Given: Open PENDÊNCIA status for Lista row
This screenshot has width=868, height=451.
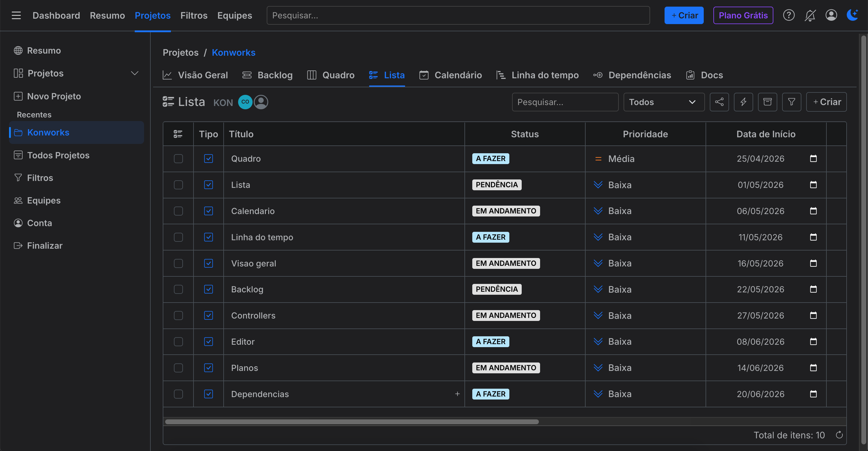Looking at the screenshot, I should coord(496,185).
